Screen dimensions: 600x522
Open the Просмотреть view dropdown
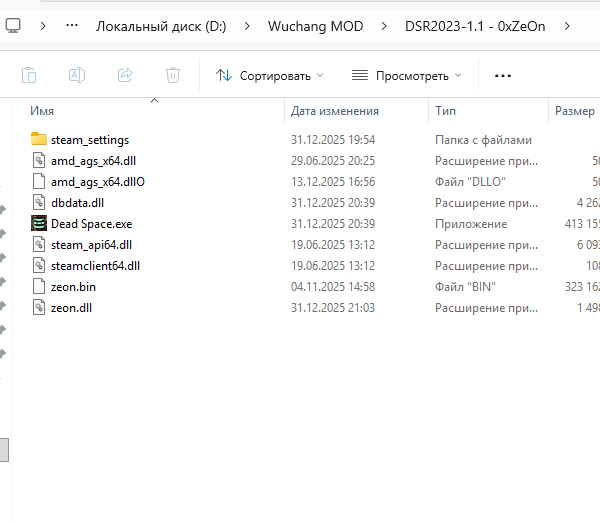pos(407,75)
